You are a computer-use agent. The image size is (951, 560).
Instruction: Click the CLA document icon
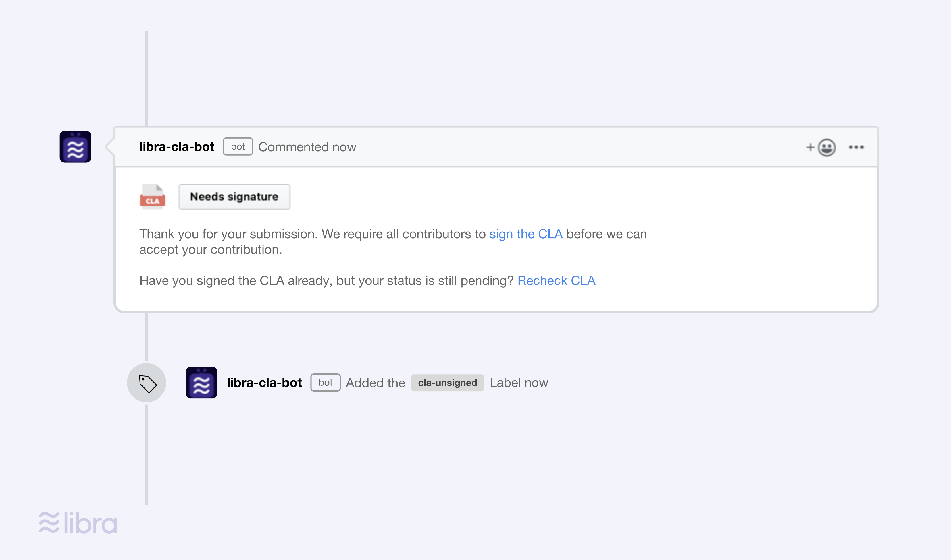153,197
